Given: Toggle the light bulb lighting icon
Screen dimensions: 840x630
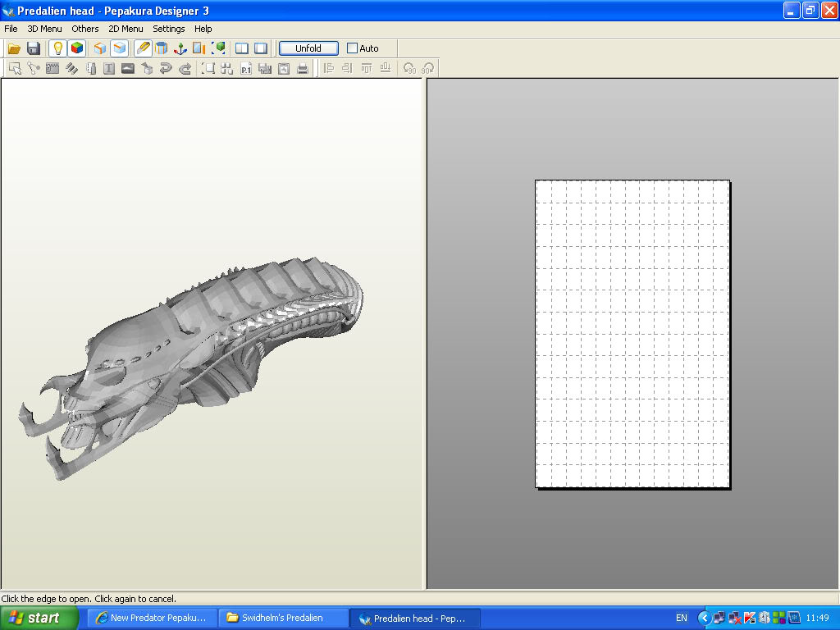Looking at the screenshot, I should coord(58,48).
